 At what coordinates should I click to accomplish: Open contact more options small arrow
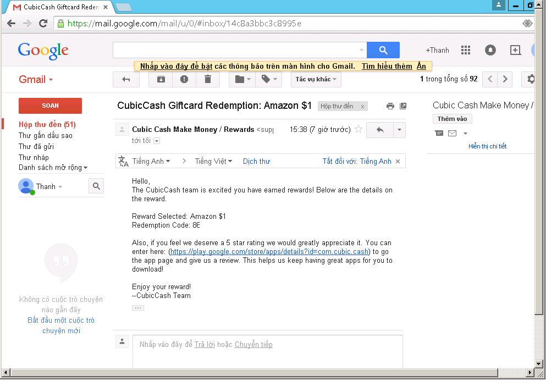pos(465,134)
